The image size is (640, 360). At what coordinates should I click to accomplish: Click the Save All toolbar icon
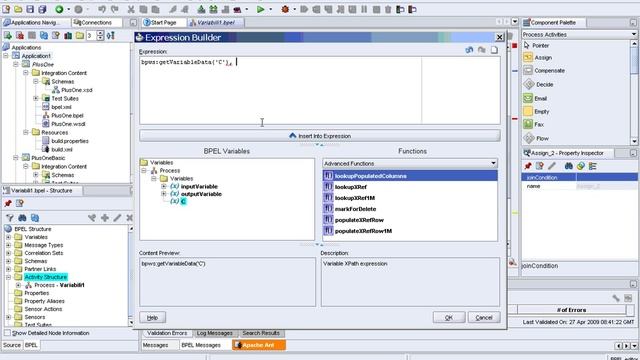pyautogui.click(x=42, y=9)
